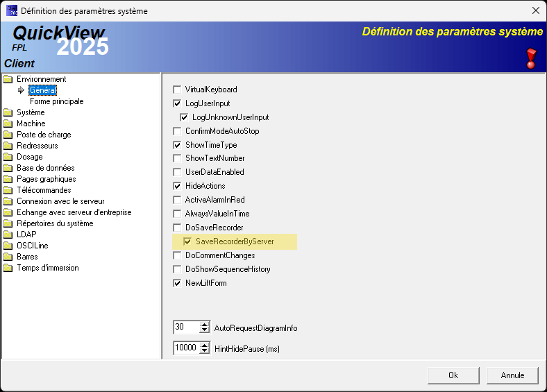This screenshot has width=547, height=392.
Task: Click the Machine folder icon
Action: [8, 123]
